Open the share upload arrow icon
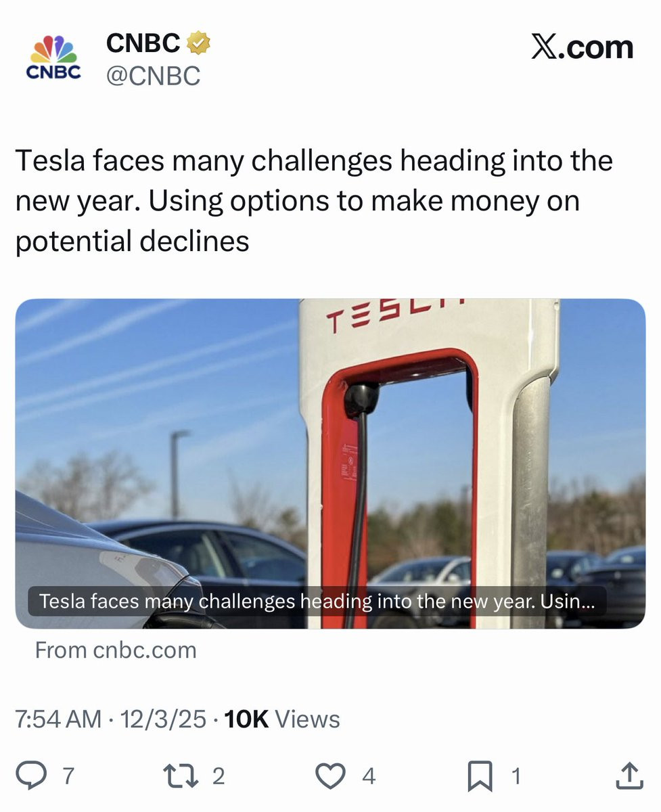Viewport: 661px width, 812px height. (x=629, y=775)
